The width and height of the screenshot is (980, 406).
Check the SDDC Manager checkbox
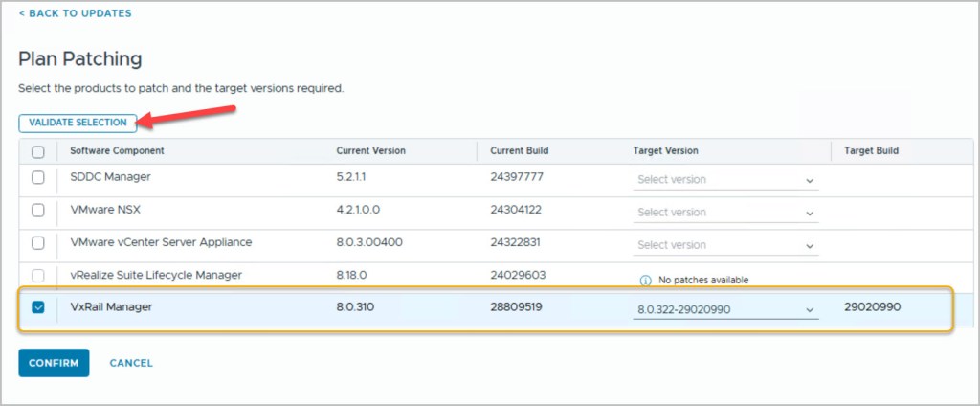tap(38, 177)
